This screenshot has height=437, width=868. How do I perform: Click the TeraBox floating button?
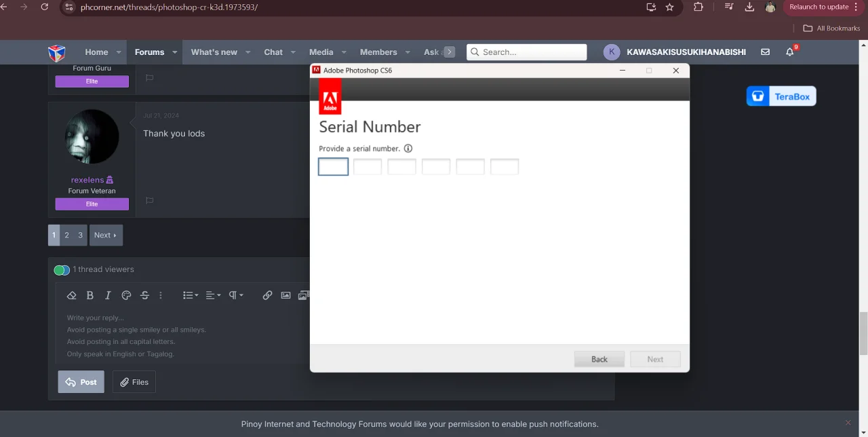pos(781,96)
